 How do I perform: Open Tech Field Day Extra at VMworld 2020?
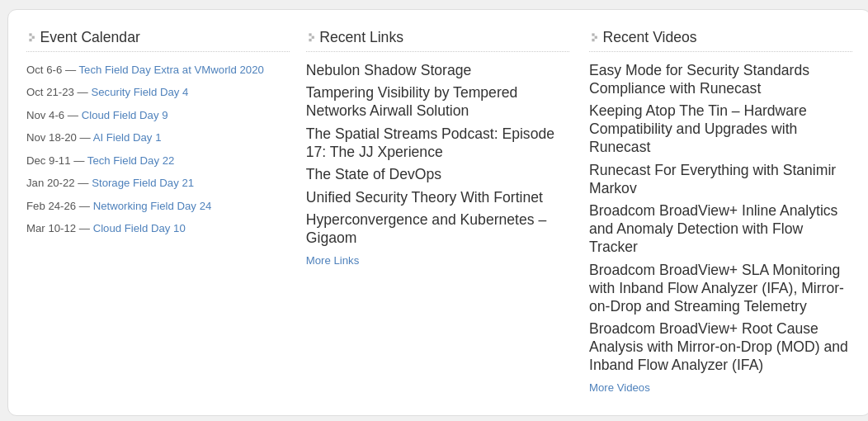click(x=171, y=70)
